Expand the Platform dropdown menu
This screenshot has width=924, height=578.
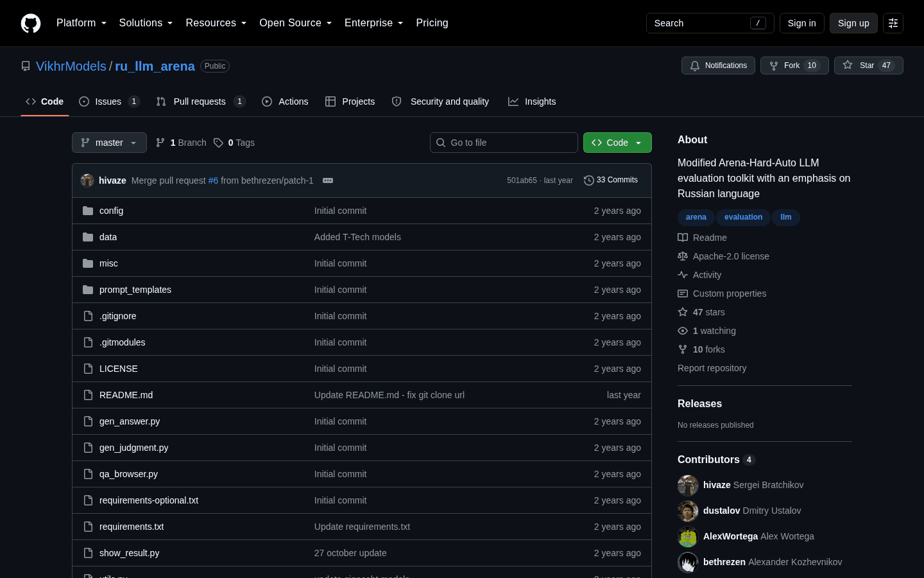[x=81, y=23]
